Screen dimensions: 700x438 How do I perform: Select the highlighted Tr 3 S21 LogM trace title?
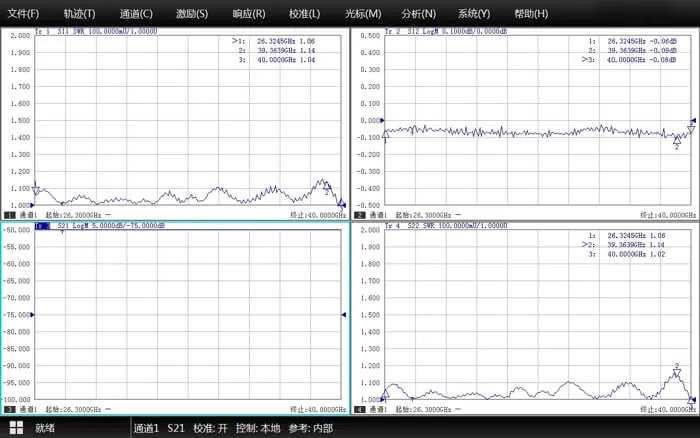click(x=100, y=226)
